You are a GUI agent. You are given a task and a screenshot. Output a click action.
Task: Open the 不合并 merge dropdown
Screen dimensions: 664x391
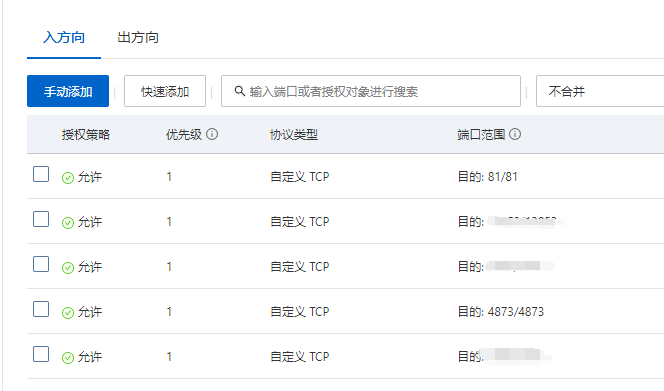600,91
